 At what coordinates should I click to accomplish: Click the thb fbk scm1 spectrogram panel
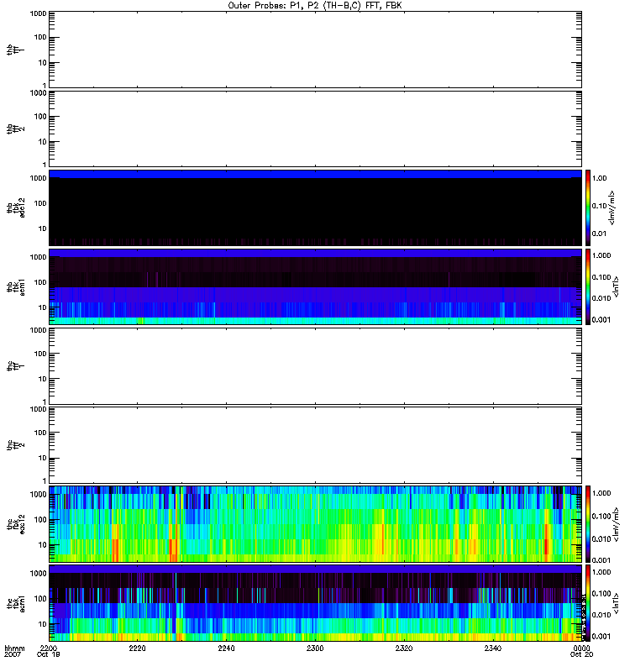pyautogui.click(x=315, y=286)
